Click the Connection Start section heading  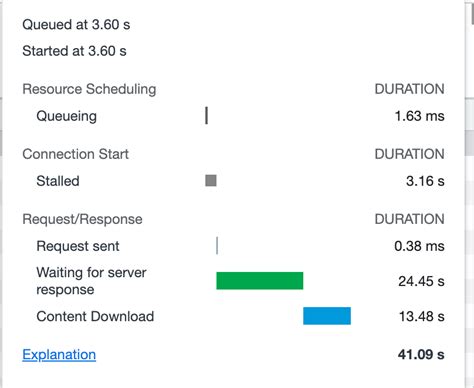pos(75,154)
